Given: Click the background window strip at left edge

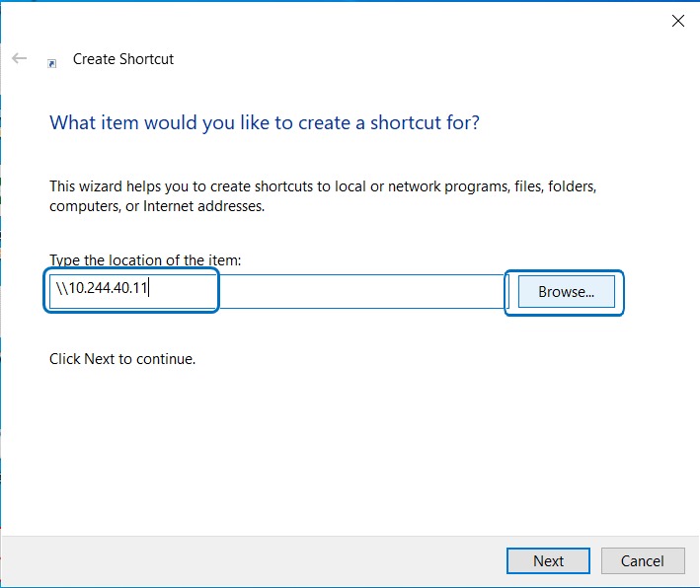Looking at the screenshot, I should 1,296.
